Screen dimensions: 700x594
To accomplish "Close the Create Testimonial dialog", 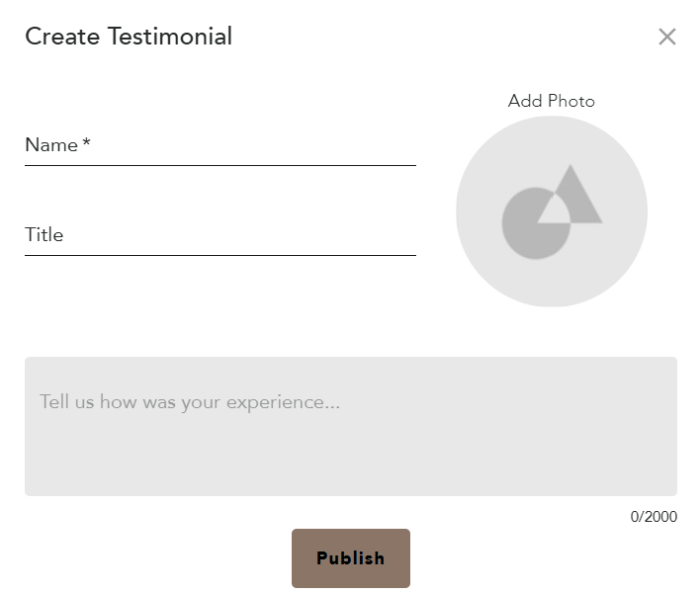I will click(x=667, y=38).
